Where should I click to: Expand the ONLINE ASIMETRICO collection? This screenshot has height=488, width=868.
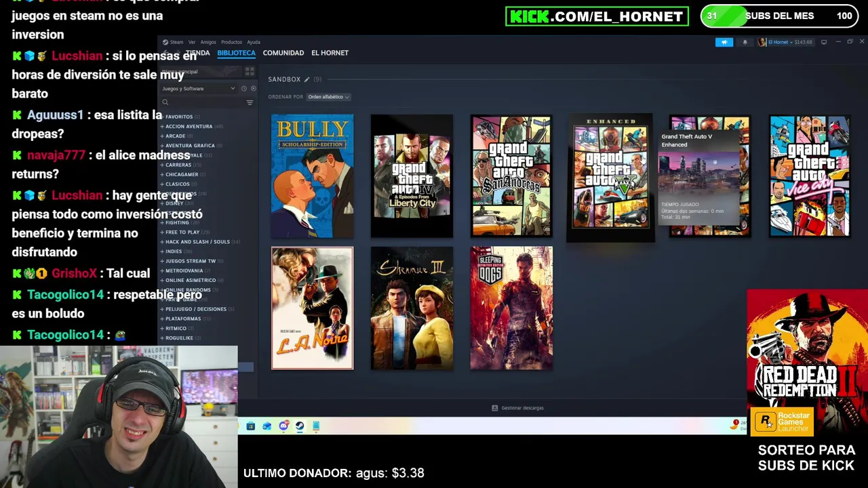click(192, 280)
